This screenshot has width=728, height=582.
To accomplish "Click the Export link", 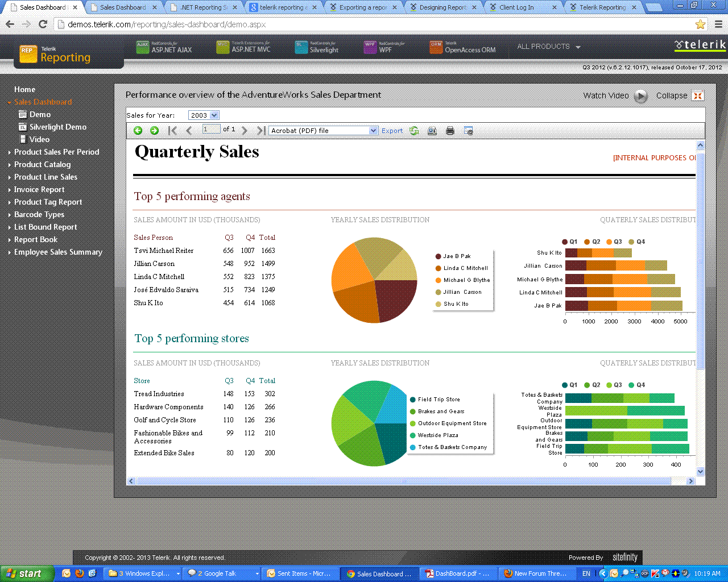I will click(392, 131).
